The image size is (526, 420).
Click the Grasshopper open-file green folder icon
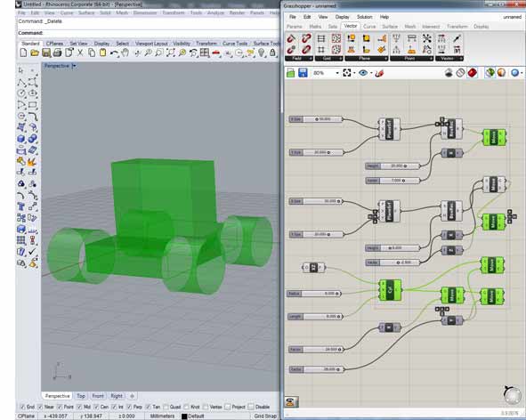coord(290,73)
